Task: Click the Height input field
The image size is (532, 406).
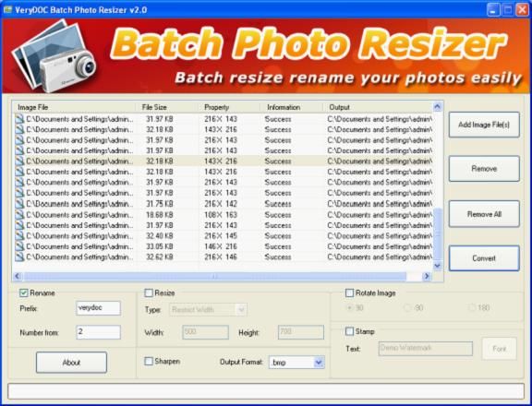Action: point(301,332)
